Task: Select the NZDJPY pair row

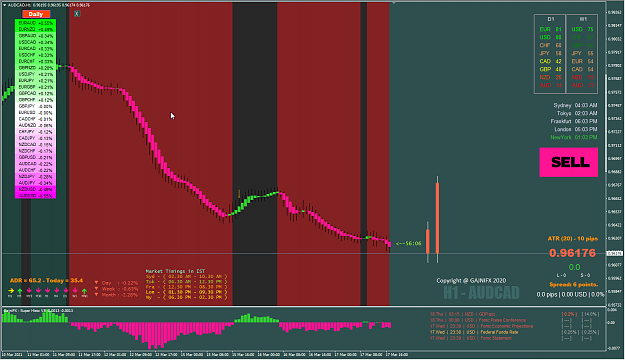Action: 35,177
